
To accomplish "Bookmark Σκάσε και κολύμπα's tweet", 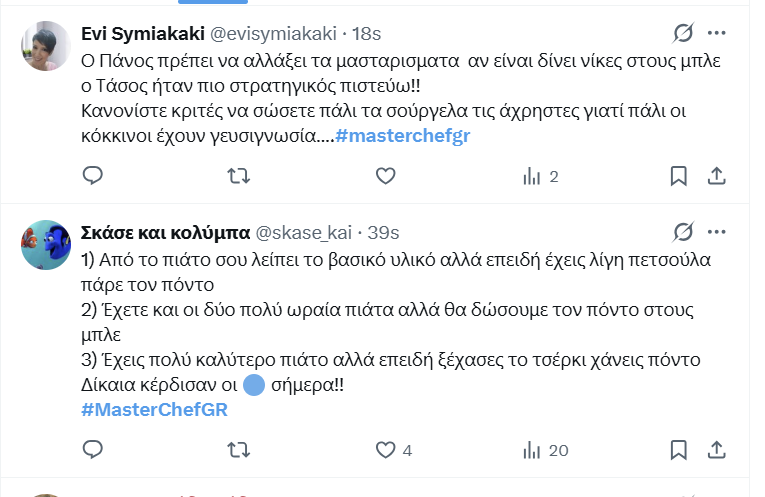I will point(678,449).
